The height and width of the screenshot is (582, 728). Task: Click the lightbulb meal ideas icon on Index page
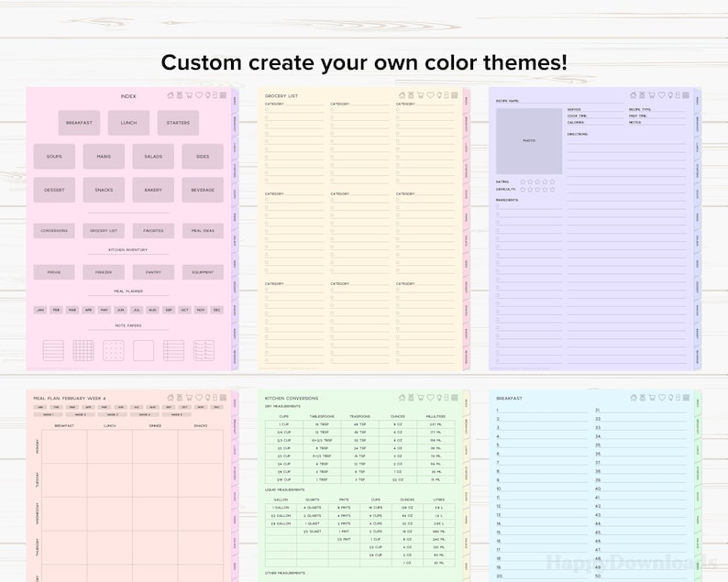[207, 95]
